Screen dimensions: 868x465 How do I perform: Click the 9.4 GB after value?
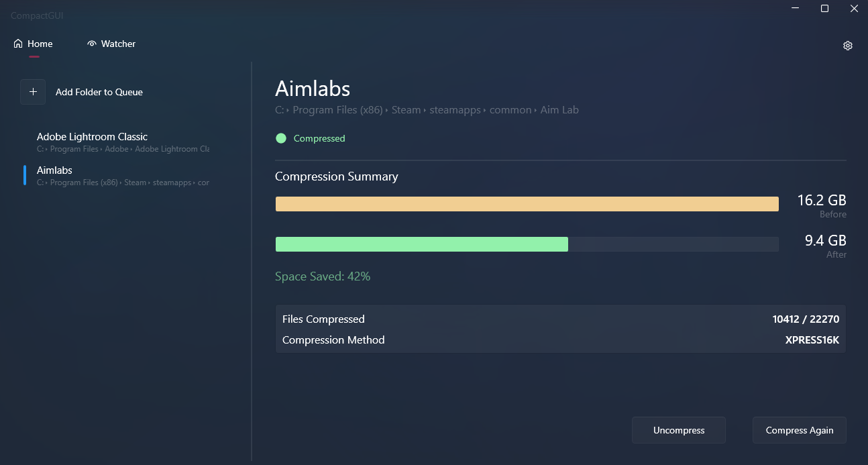coord(826,240)
